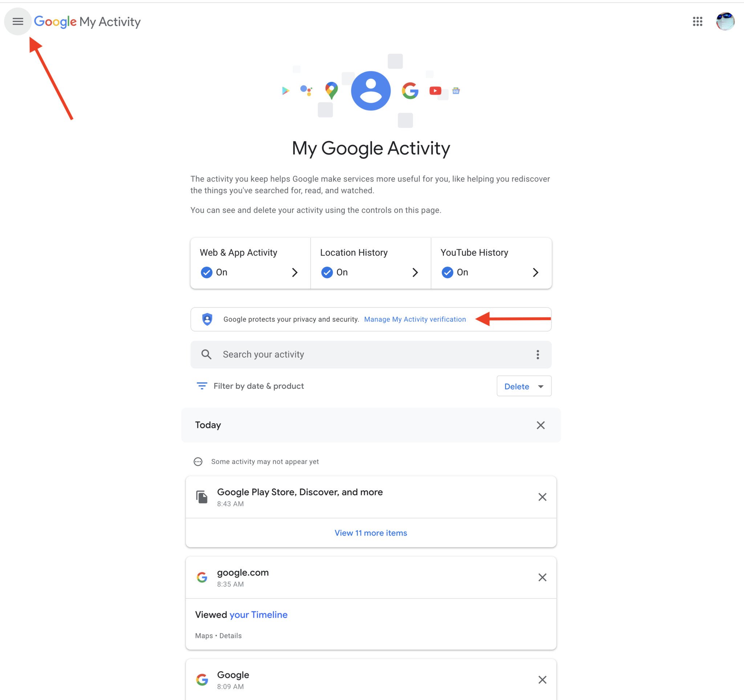Click 'Some activity may not appear yet'

pyautogui.click(x=264, y=461)
